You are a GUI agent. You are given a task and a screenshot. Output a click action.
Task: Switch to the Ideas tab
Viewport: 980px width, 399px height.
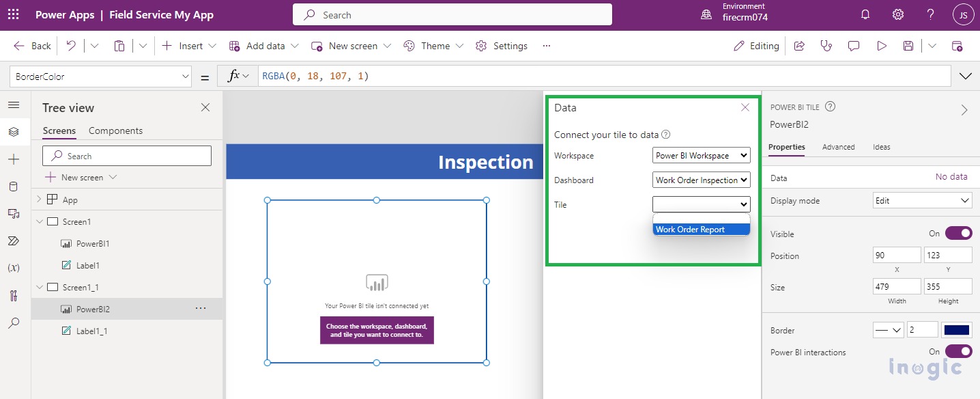pyautogui.click(x=881, y=147)
